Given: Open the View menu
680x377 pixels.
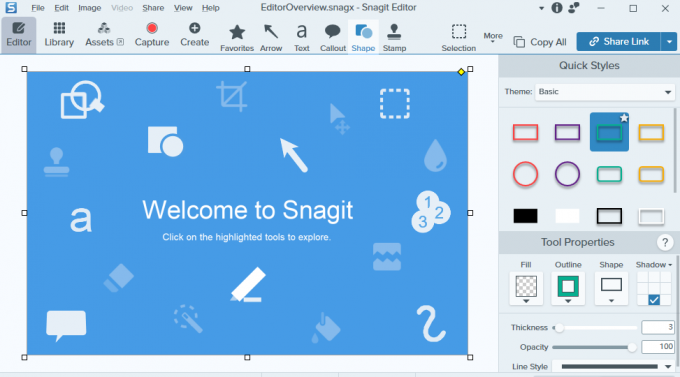Looking at the screenshot, I should 183,8.
